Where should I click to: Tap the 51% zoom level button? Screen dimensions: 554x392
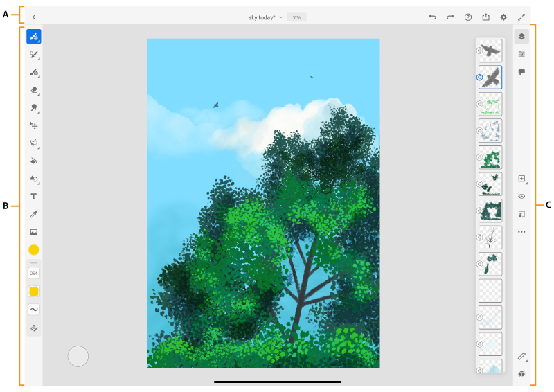tap(296, 17)
